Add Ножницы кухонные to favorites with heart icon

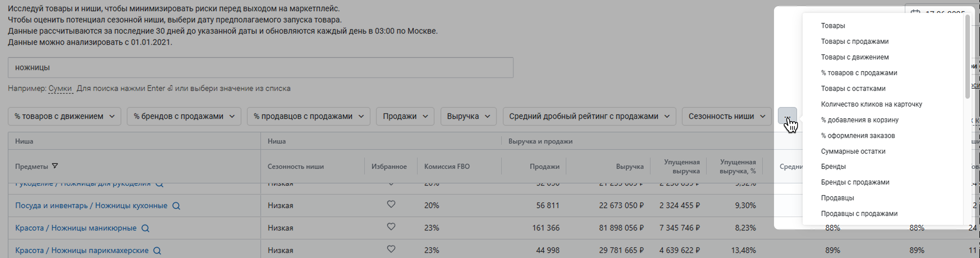point(391,204)
